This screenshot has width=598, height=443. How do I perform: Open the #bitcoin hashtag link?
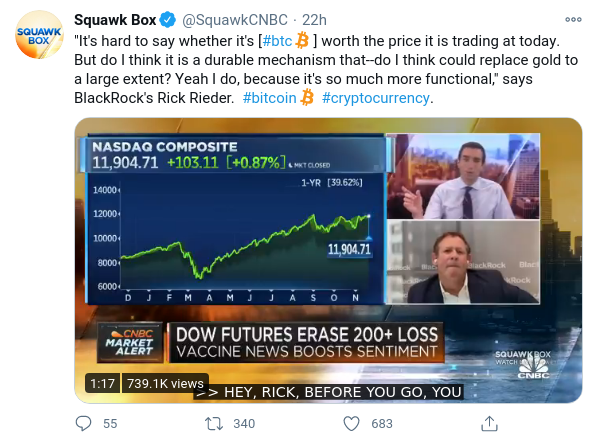(x=269, y=98)
